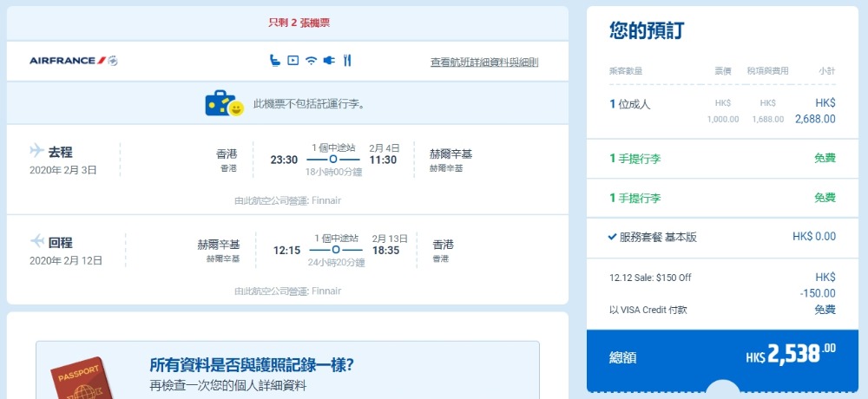Screen dimensions: 868x399
Task: Click the power outlet plug icon
Action: (329, 61)
